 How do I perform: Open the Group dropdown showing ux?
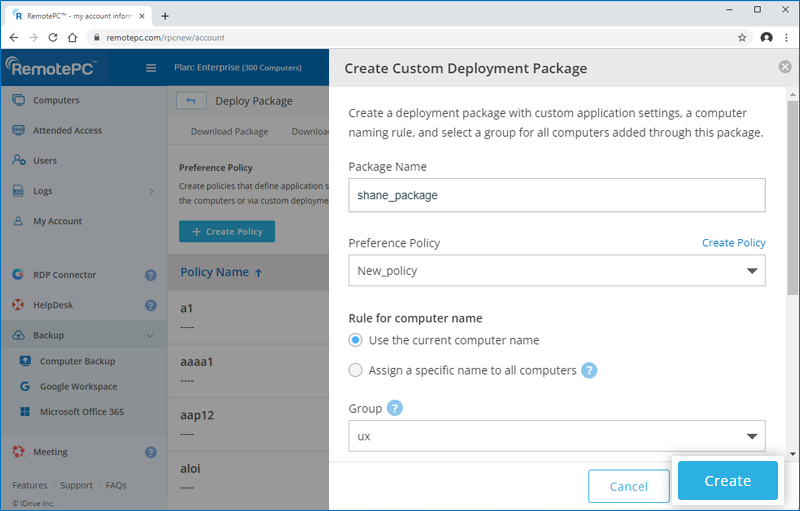coord(557,436)
